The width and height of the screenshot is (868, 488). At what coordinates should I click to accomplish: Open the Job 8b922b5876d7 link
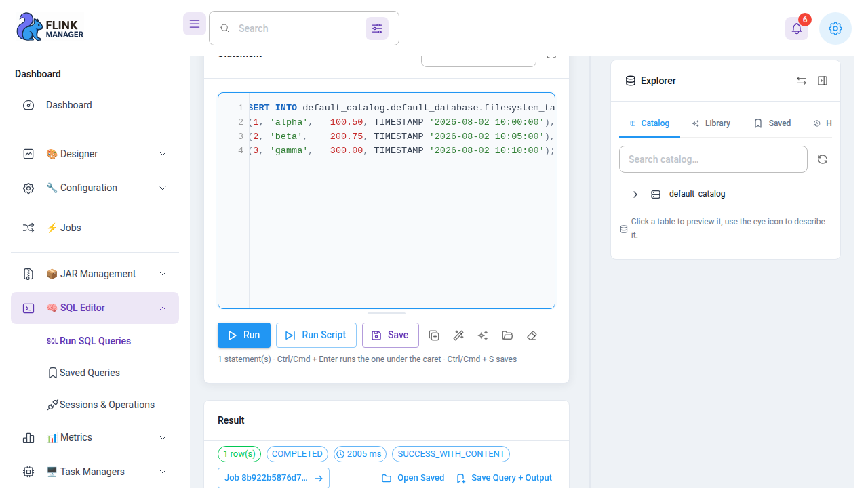tap(273, 478)
